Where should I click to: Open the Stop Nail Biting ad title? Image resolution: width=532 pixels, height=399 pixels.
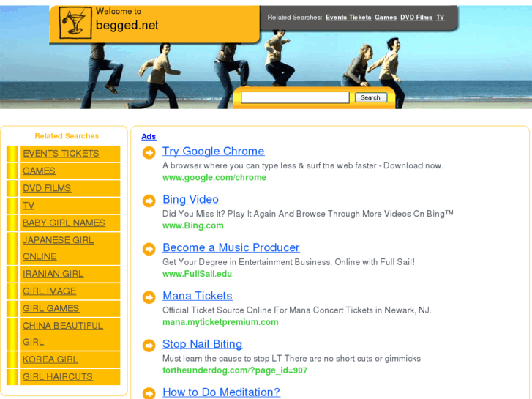coord(203,344)
